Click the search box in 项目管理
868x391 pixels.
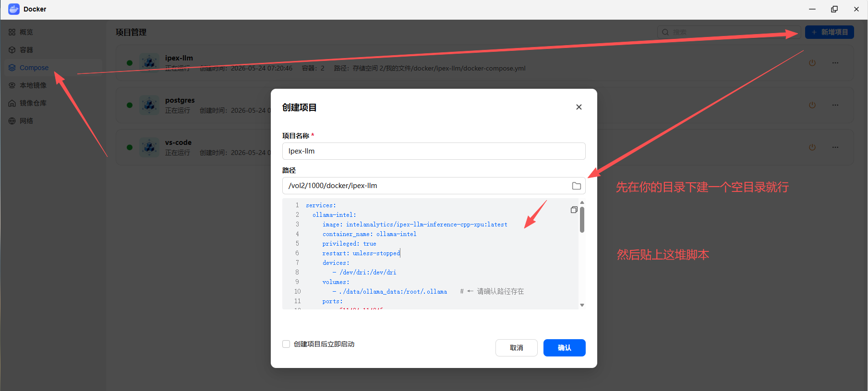tap(729, 32)
